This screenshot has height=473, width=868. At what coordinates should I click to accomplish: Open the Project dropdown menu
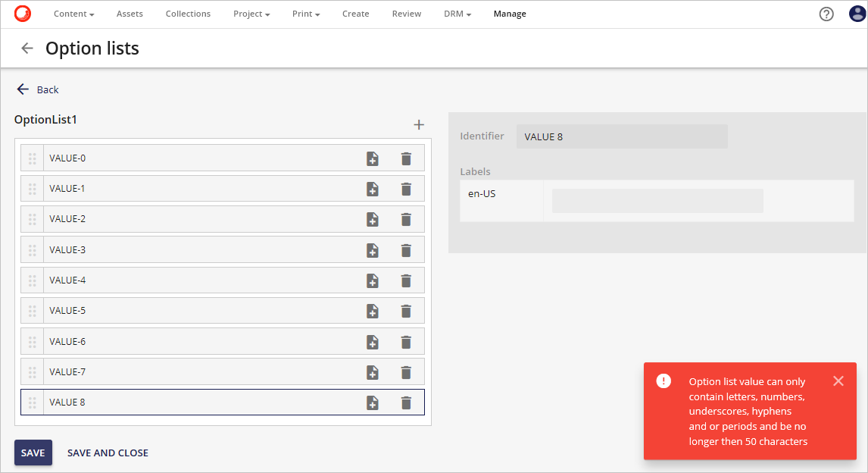[251, 14]
